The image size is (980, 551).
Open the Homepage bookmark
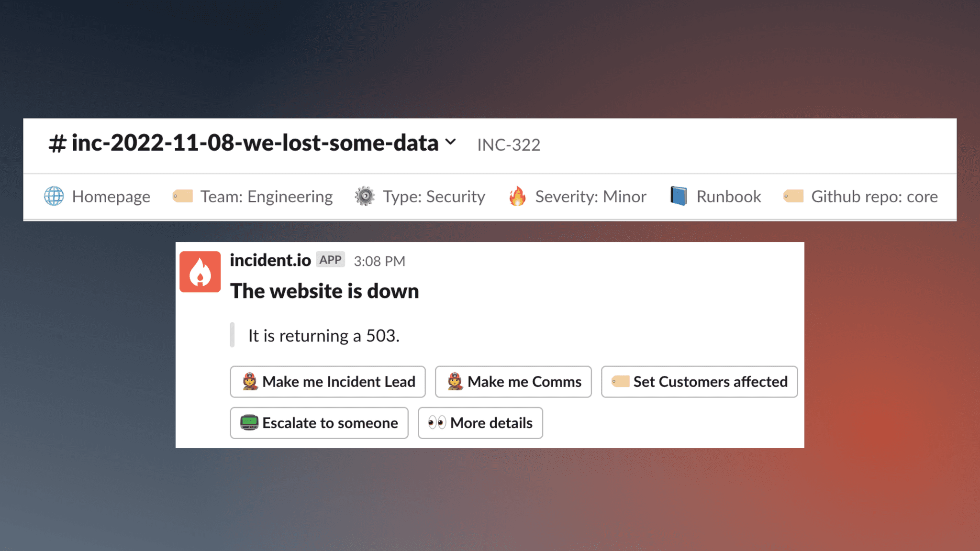point(97,196)
